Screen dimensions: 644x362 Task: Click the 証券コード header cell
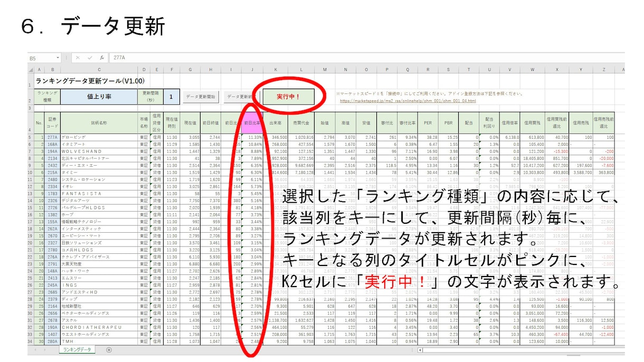[x=52, y=122]
